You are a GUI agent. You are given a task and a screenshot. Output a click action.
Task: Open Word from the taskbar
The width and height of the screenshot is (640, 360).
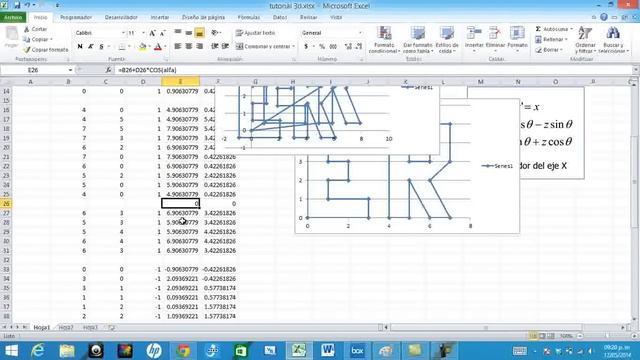(x=328, y=351)
